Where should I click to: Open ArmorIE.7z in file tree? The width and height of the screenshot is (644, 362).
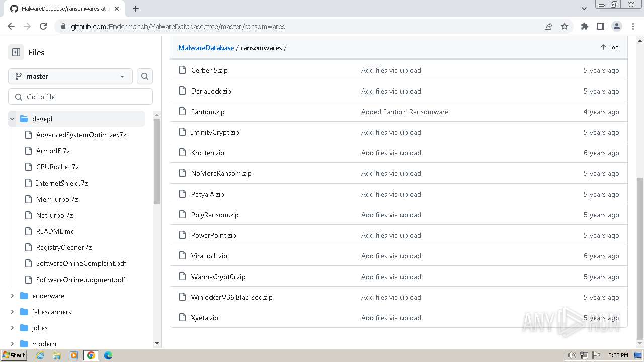coord(53,151)
